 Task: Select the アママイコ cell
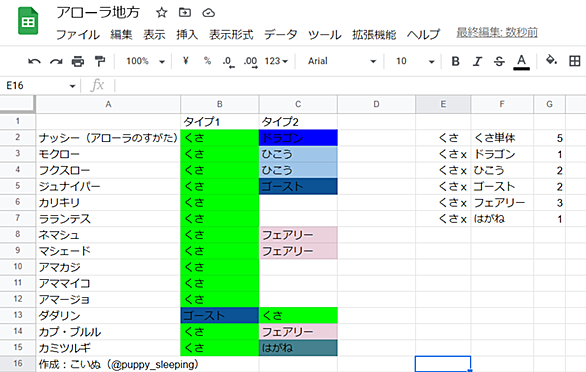[x=108, y=283]
